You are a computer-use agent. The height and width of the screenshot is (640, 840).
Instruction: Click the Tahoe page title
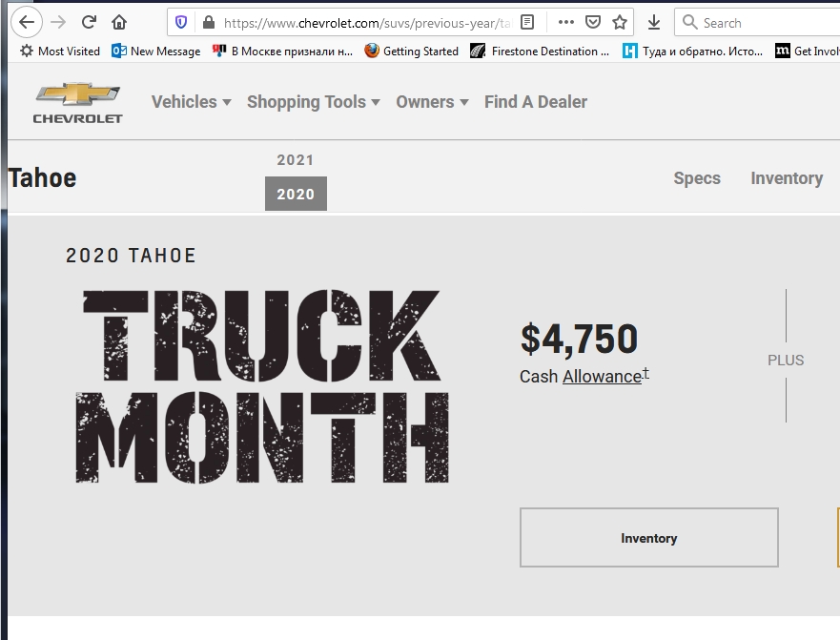42,178
